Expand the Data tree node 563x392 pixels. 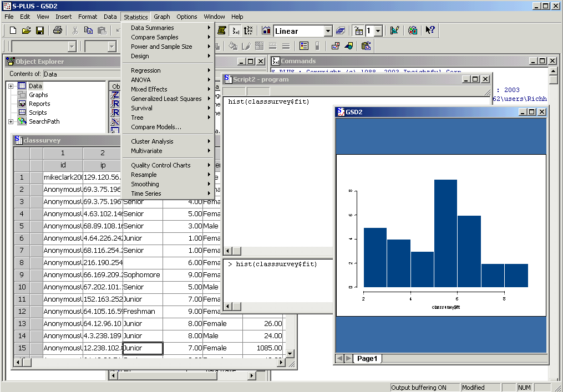pos(11,86)
